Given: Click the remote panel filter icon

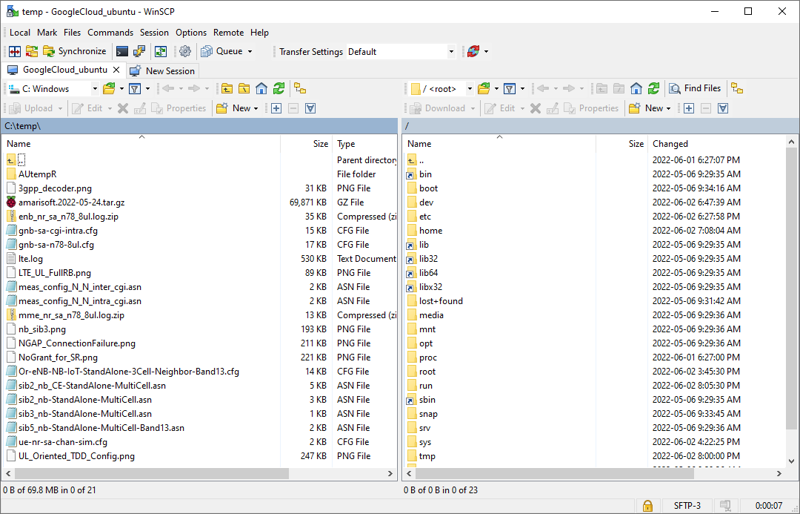Looking at the screenshot, I should coord(510,89).
